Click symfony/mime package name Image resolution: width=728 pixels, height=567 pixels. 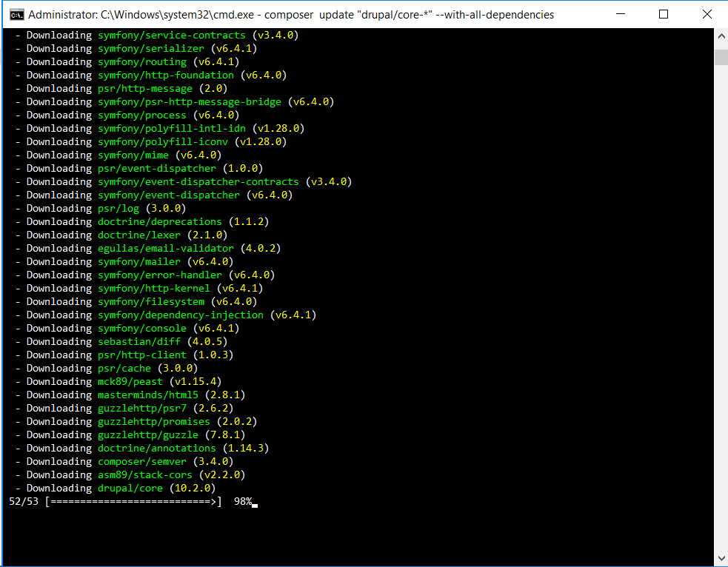pyautogui.click(x=133, y=155)
